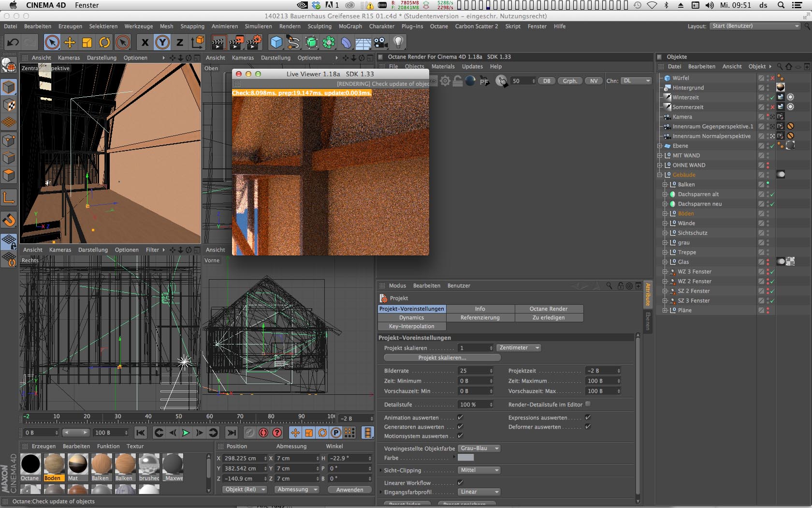Jump to the end of the timeline
Image resolution: width=812 pixels, height=508 pixels.
pyautogui.click(x=232, y=433)
